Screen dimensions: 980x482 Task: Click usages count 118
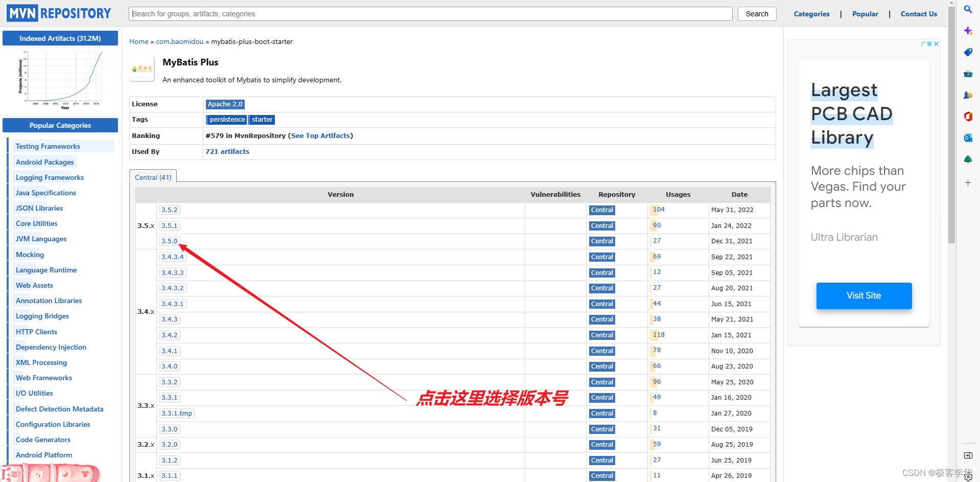659,334
